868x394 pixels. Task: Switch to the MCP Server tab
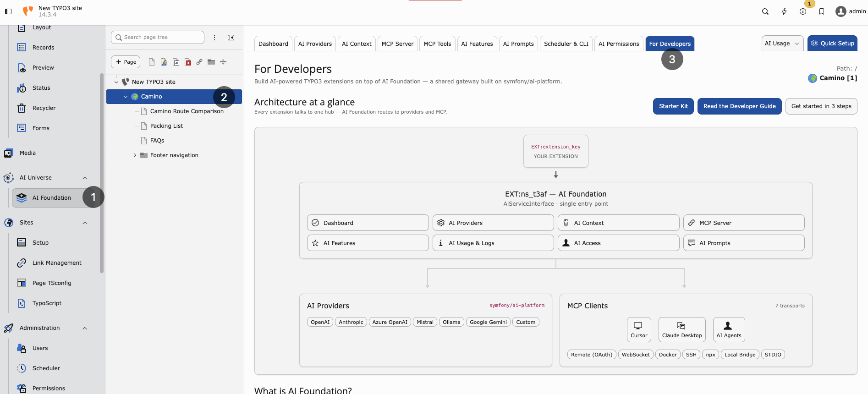tap(397, 44)
